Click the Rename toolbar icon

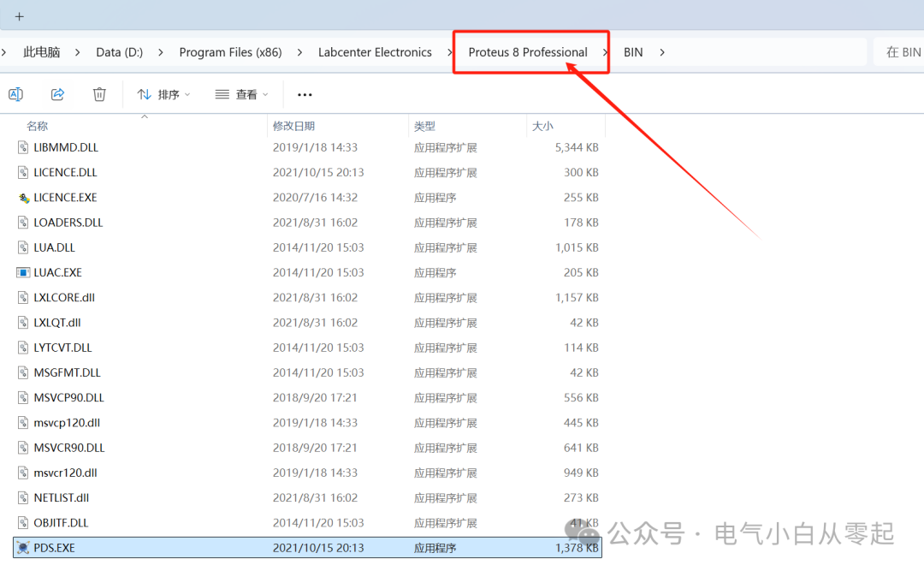16,94
